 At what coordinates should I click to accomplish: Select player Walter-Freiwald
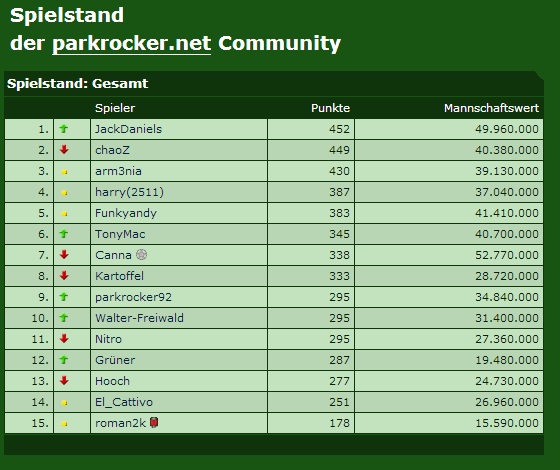[139, 318]
